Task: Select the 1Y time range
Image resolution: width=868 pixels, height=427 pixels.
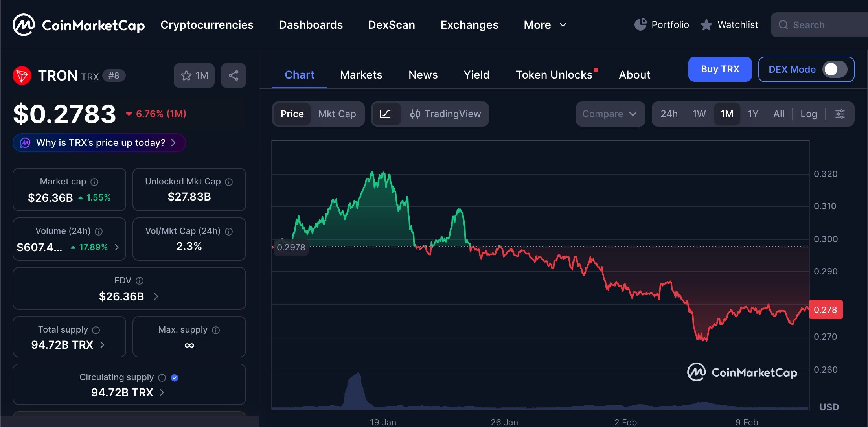Action: coord(753,114)
